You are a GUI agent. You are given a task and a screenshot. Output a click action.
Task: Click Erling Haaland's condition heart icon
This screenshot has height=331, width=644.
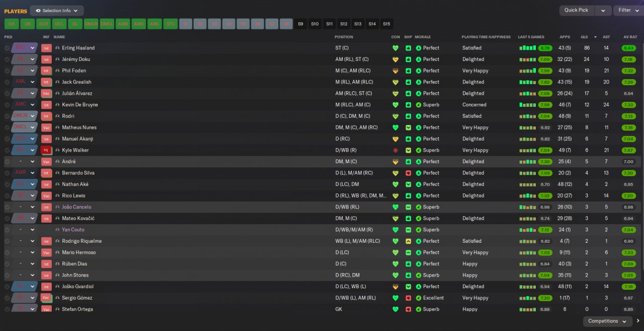[x=395, y=48]
